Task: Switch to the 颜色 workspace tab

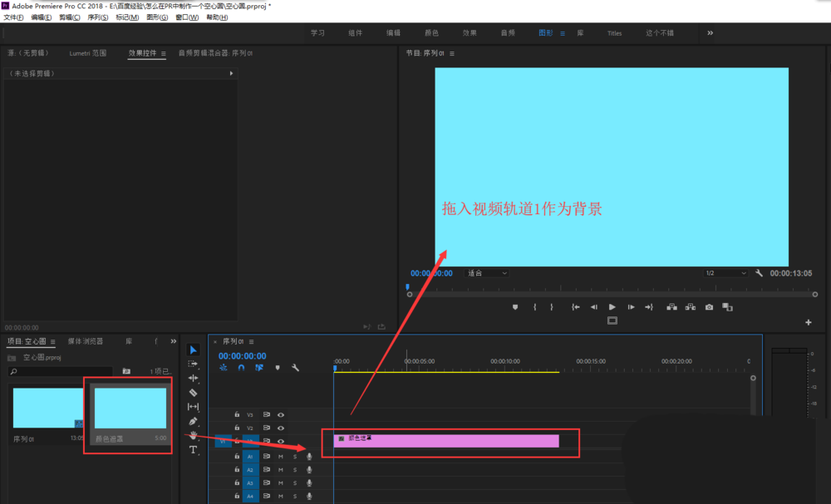Action: 430,33
